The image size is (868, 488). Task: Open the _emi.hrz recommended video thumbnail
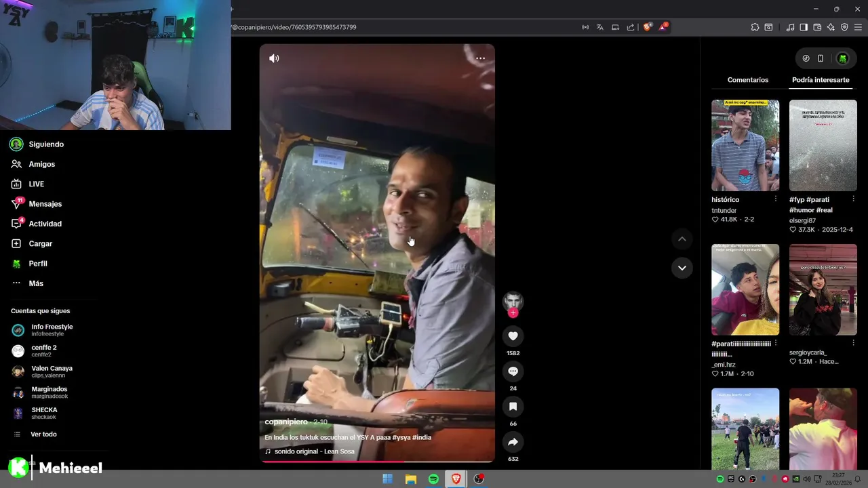pyautogui.click(x=745, y=290)
